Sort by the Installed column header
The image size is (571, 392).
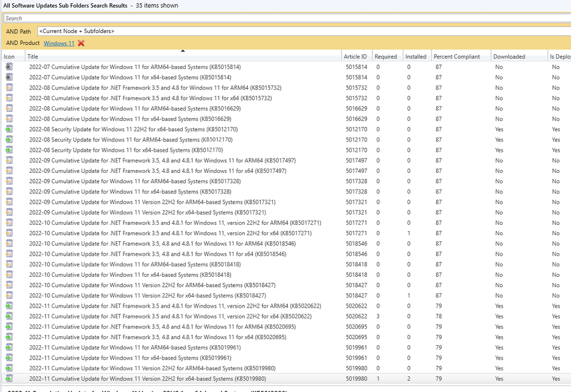pos(417,56)
